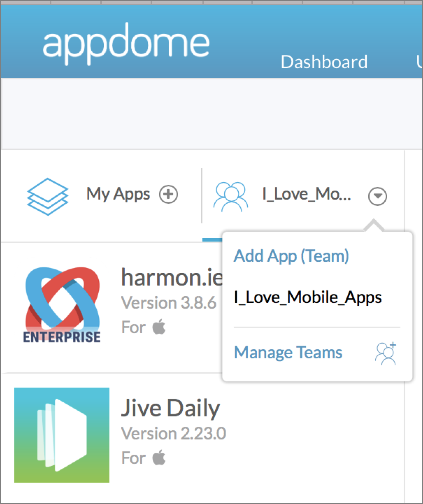Viewport: 423px width, 504px height.
Task: Click the Apple icon under harmon.ie
Action: pos(159,327)
